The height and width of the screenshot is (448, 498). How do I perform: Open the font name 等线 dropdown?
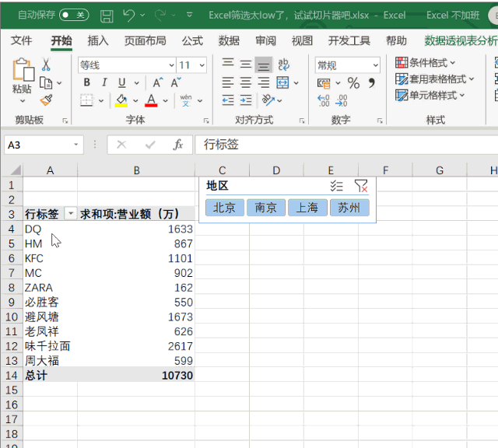[x=171, y=65]
